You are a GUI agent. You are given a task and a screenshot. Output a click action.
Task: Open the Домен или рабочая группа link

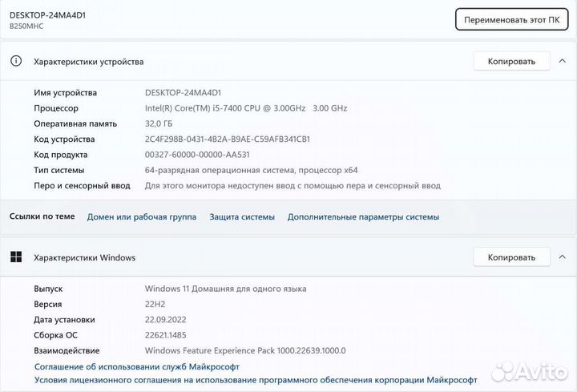142,216
